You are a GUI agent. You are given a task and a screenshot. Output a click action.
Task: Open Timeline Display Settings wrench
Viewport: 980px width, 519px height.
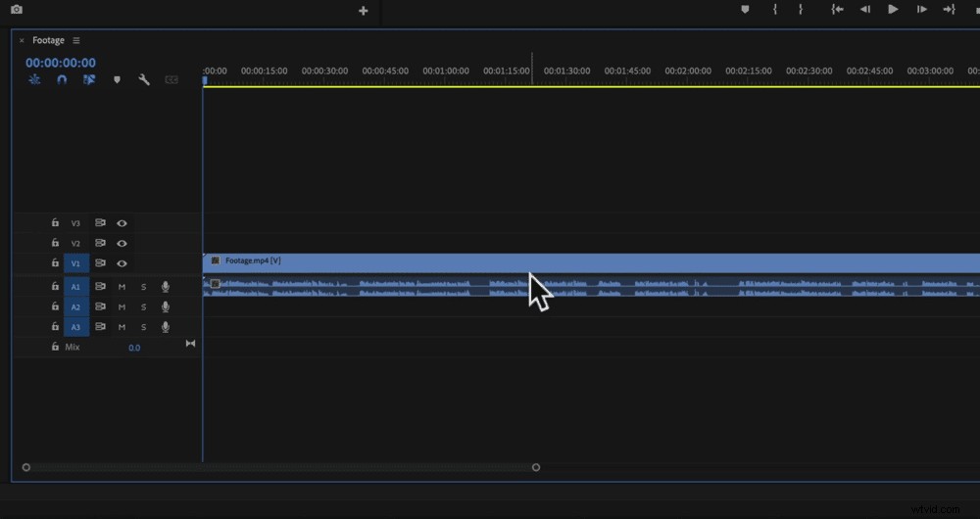[x=144, y=80]
